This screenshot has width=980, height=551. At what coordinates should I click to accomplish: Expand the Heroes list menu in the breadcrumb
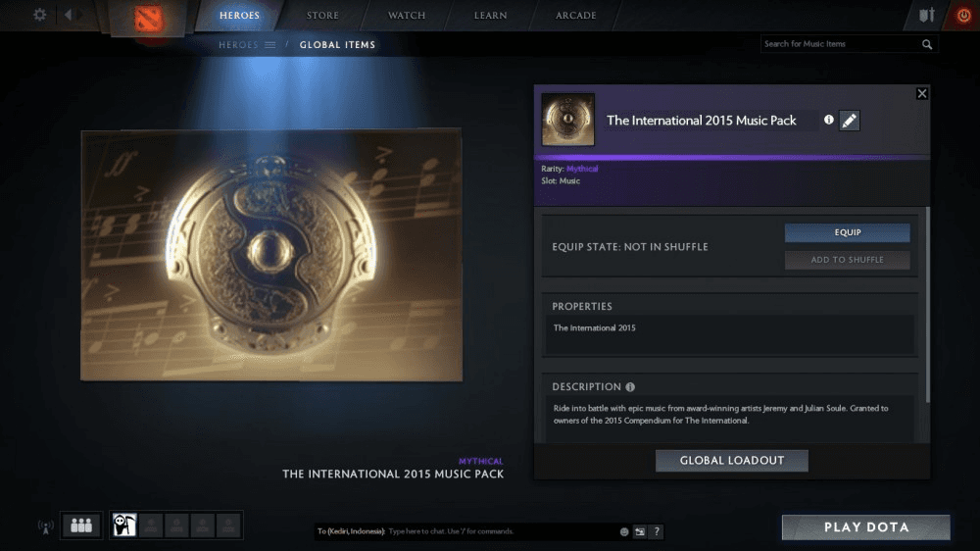tap(269, 45)
